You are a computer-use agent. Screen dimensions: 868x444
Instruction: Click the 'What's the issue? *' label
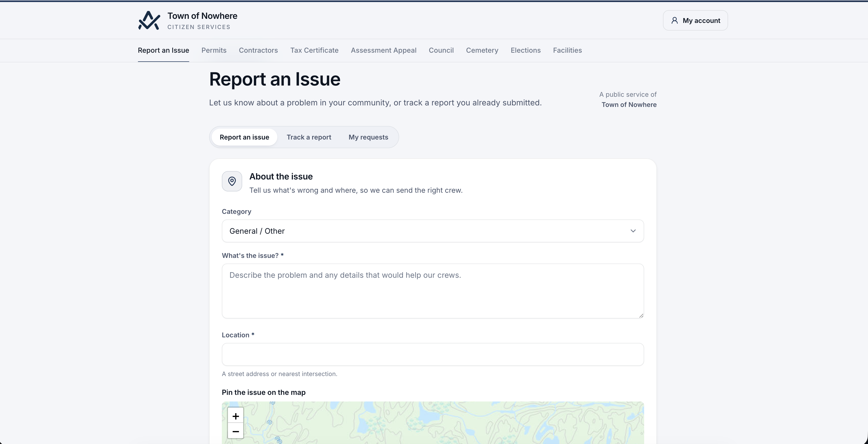point(253,256)
